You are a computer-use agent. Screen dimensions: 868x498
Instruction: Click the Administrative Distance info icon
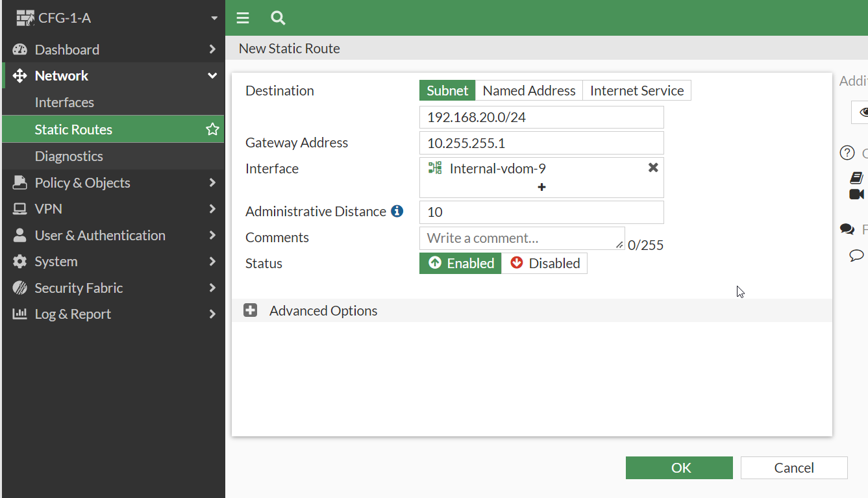397,211
